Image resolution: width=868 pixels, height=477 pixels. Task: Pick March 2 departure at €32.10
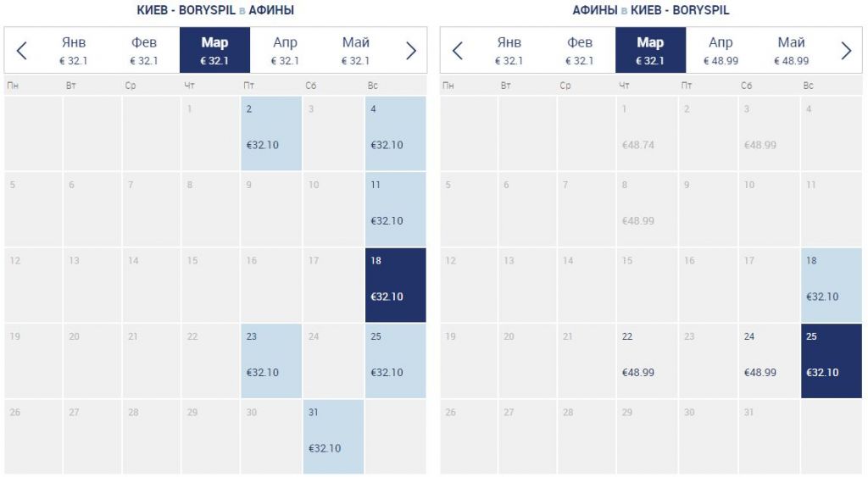click(270, 134)
